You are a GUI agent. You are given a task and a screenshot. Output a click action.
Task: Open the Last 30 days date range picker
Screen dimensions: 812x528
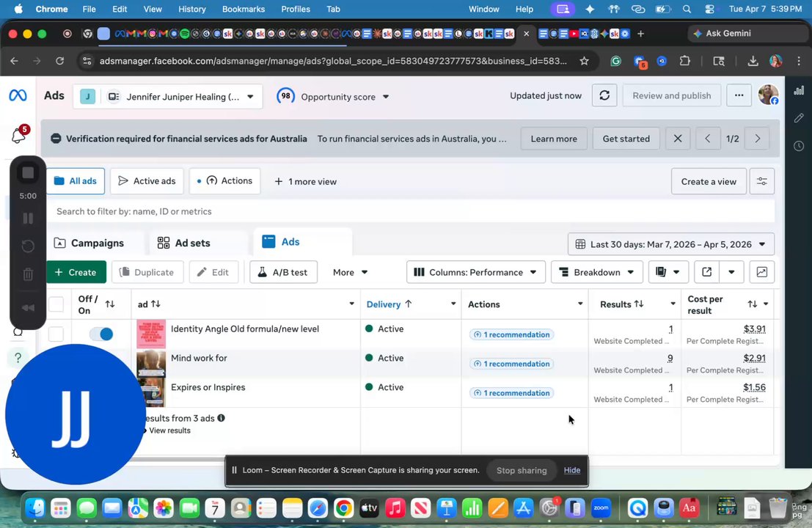(671, 244)
